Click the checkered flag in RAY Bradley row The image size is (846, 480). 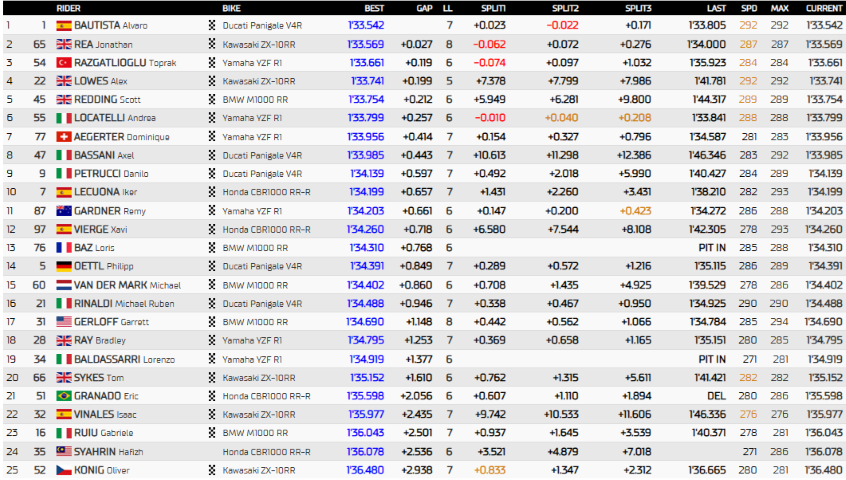click(212, 340)
